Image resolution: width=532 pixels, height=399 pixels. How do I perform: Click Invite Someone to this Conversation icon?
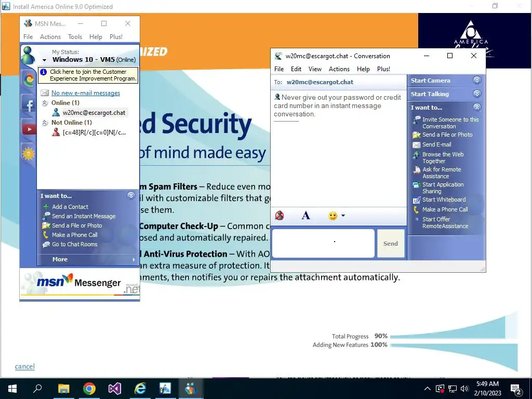click(416, 120)
